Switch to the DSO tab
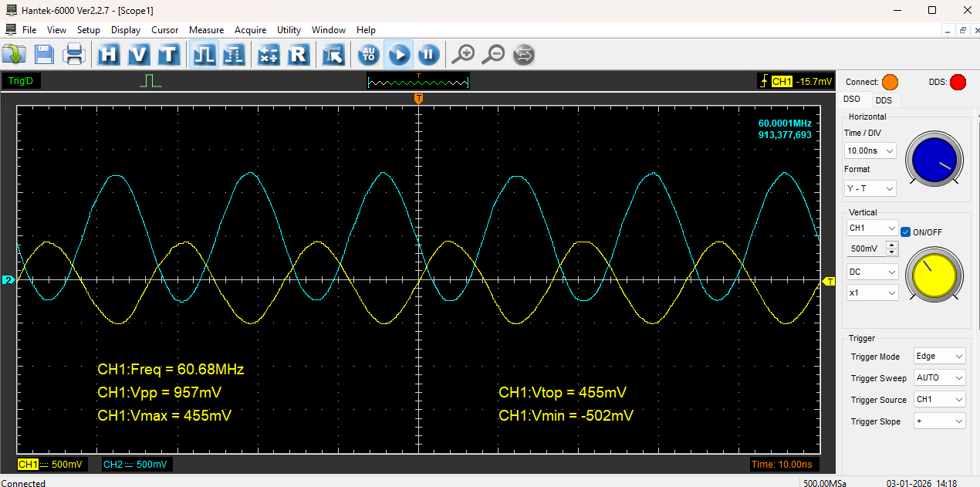Image resolution: width=980 pixels, height=487 pixels. point(852,100)
